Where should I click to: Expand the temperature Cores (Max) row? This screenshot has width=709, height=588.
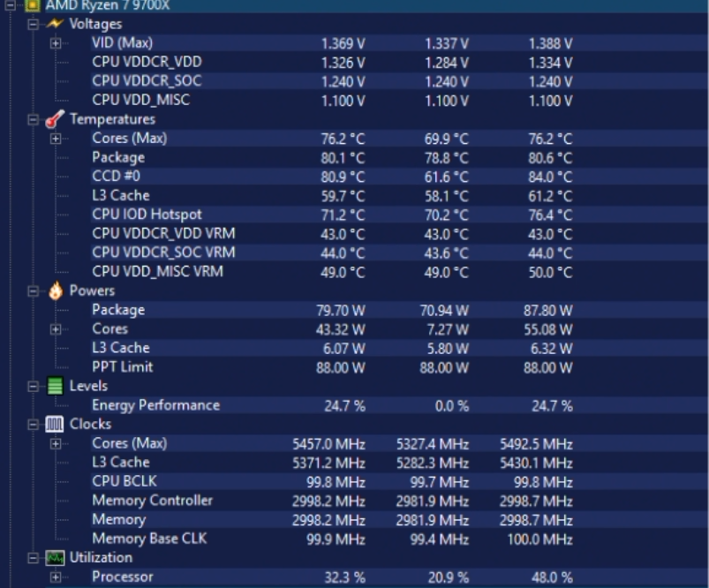[x=55, y=139]
